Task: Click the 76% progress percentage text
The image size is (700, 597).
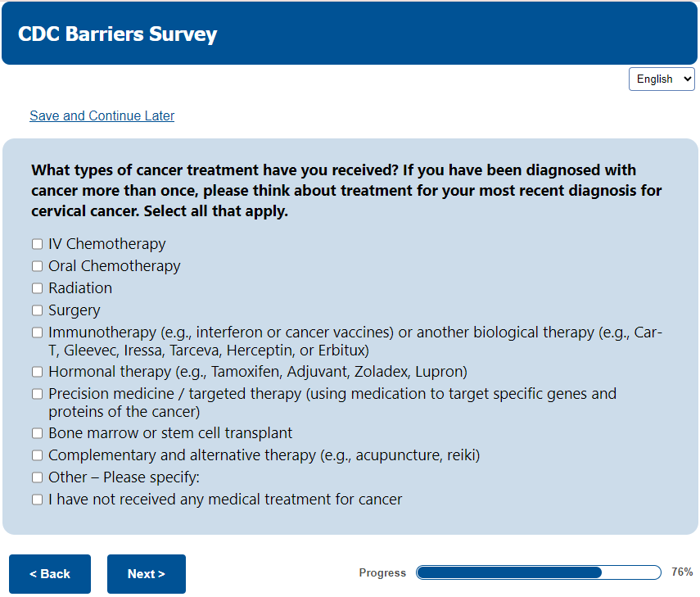Action: tap(682, 572)
